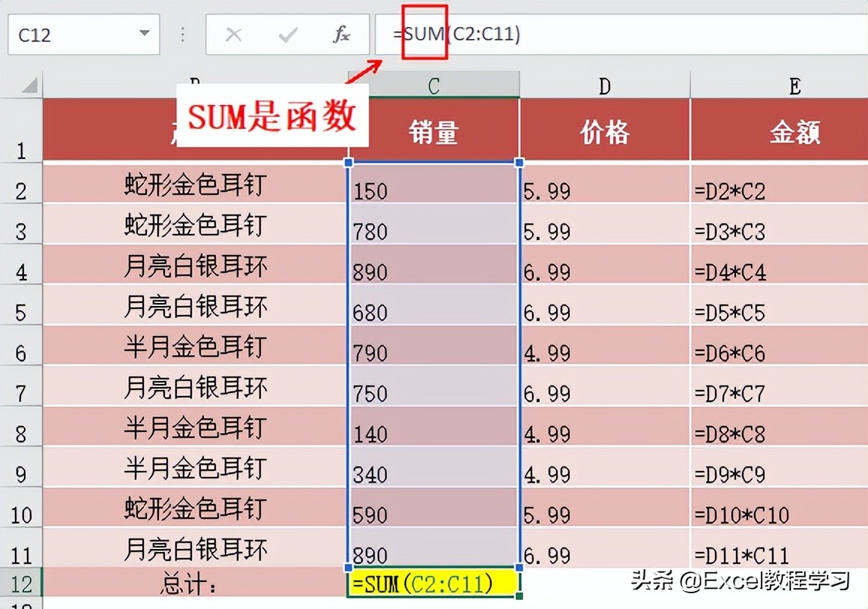Viewport: 868px width, 609px height.
Task: Click the Select All corner triangle
Action: point(30,85)
